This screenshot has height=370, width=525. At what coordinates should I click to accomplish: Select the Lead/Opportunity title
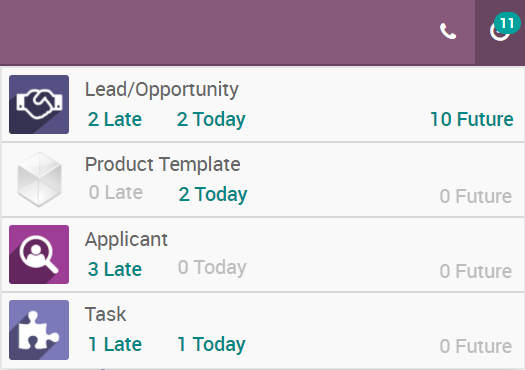pyautogui.click(x=162, y=90)
